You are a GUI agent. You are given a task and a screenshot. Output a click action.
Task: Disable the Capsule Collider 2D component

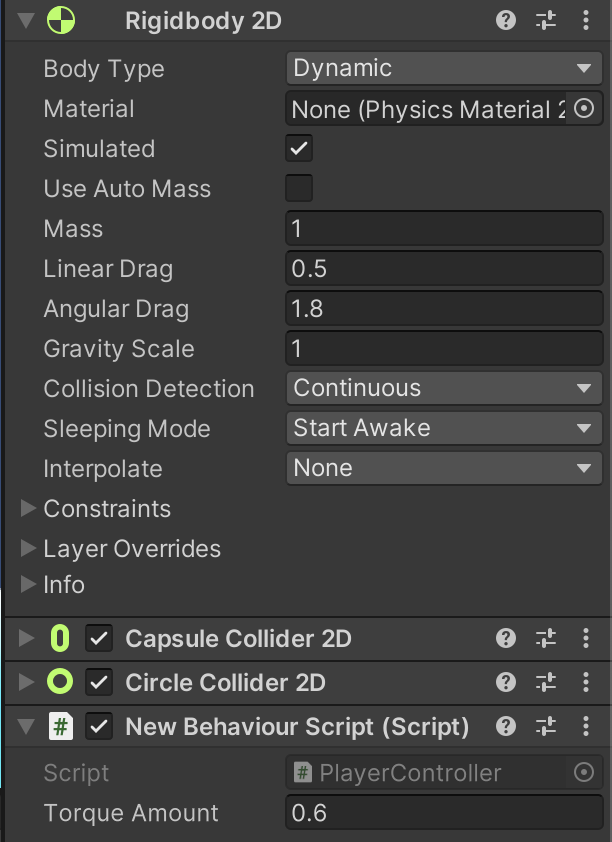pos(99,638)
